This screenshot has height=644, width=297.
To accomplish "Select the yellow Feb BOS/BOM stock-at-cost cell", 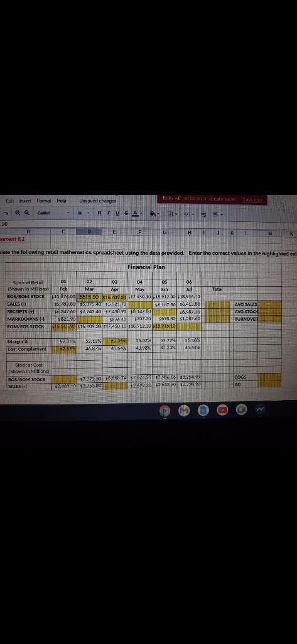I will point(65,379).
